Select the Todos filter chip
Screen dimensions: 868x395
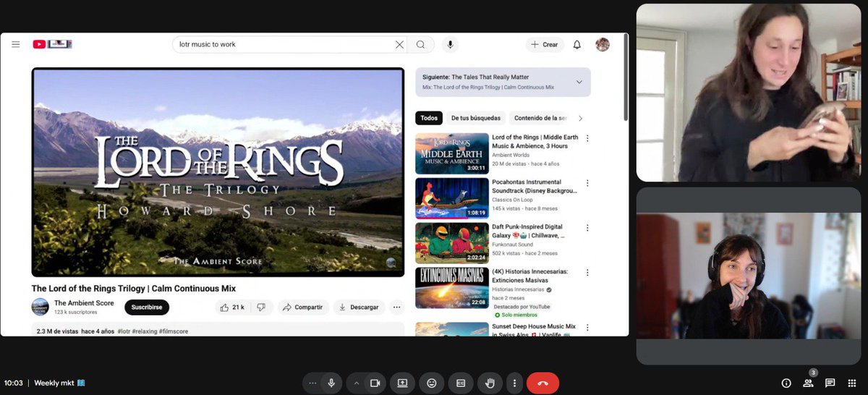[x=429, y=118]
